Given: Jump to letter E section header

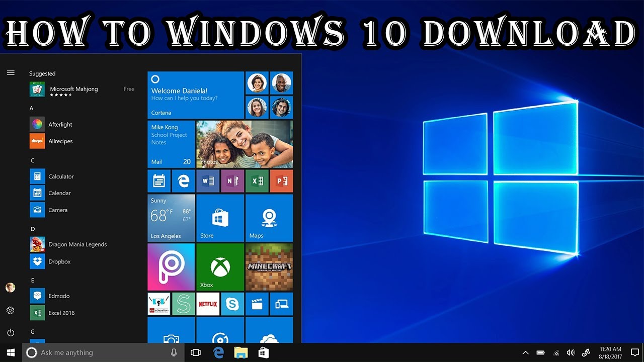Looking at the screenshot, I should click(x=32, y=280).
